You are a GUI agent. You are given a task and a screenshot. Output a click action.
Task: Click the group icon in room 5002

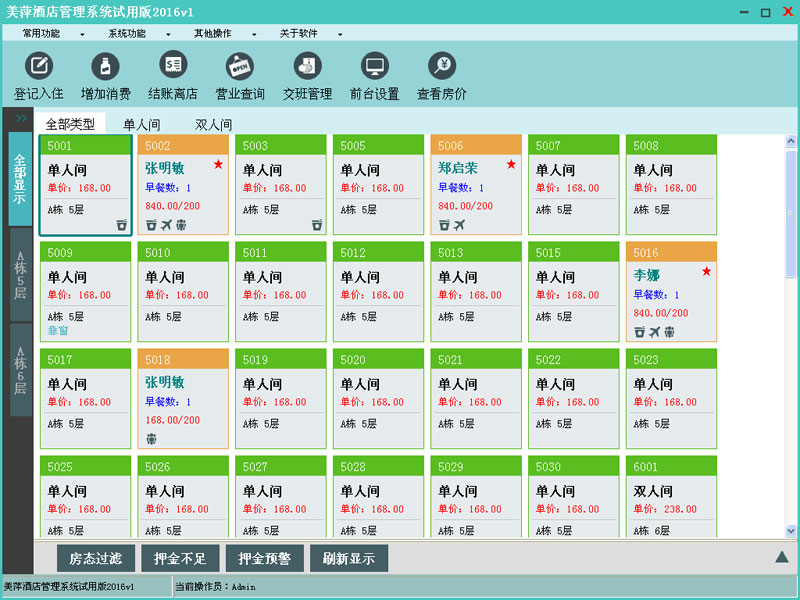(181, 224)
